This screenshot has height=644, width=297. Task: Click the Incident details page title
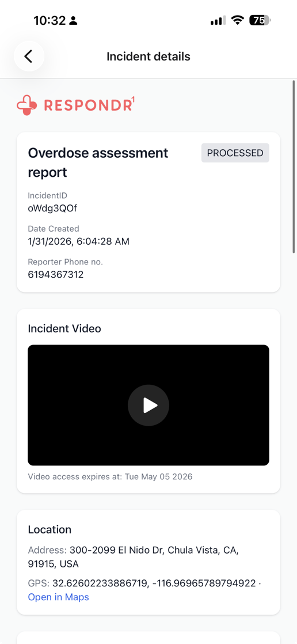148,56
